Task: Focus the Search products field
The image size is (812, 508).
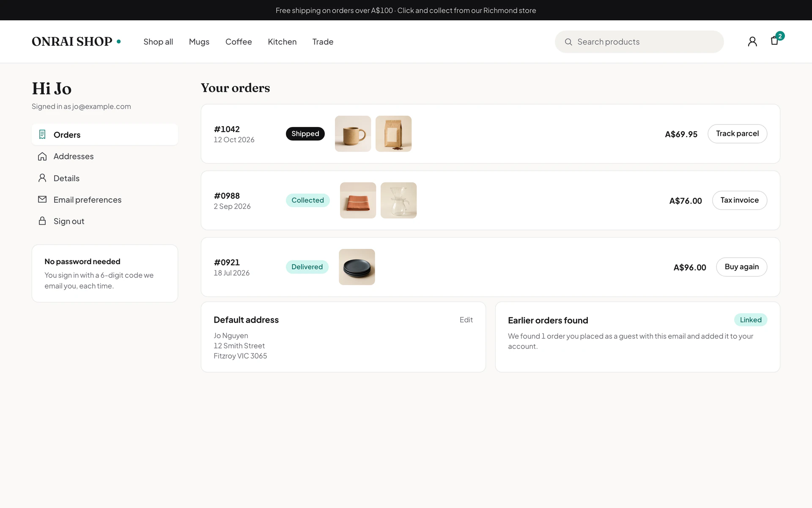Action: (x=639, y=42)
